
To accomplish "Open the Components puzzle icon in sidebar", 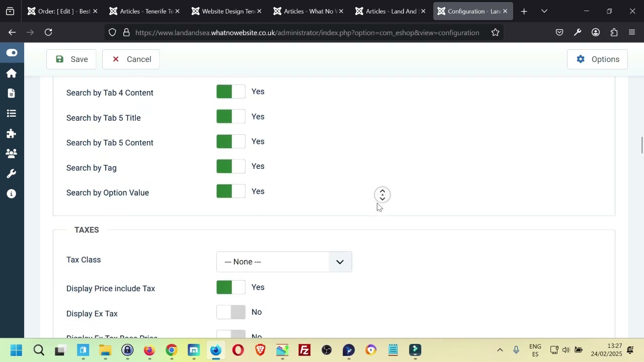I will pos(12,134).
